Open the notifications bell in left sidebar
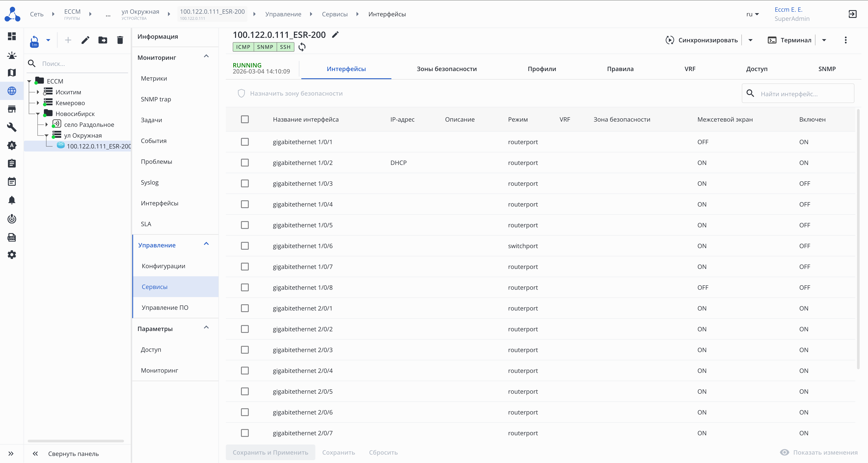Screen dimensions: 868x463 12,200
